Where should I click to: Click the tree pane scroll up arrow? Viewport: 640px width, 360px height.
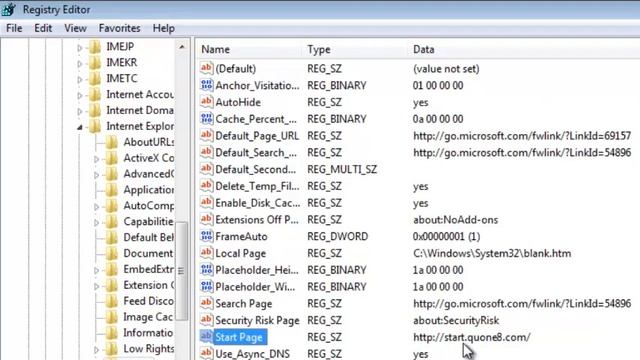[182, 47]
